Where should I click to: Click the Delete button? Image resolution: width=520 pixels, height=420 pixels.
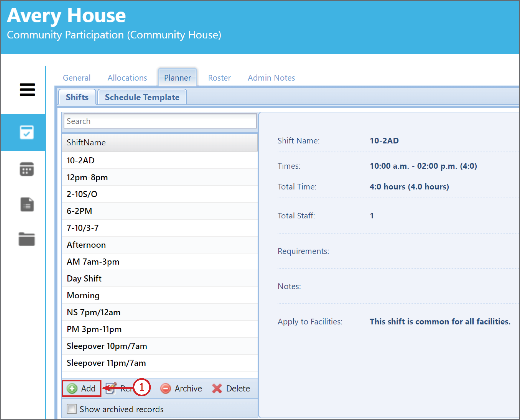pyautogui.click(x=231, y=388)
